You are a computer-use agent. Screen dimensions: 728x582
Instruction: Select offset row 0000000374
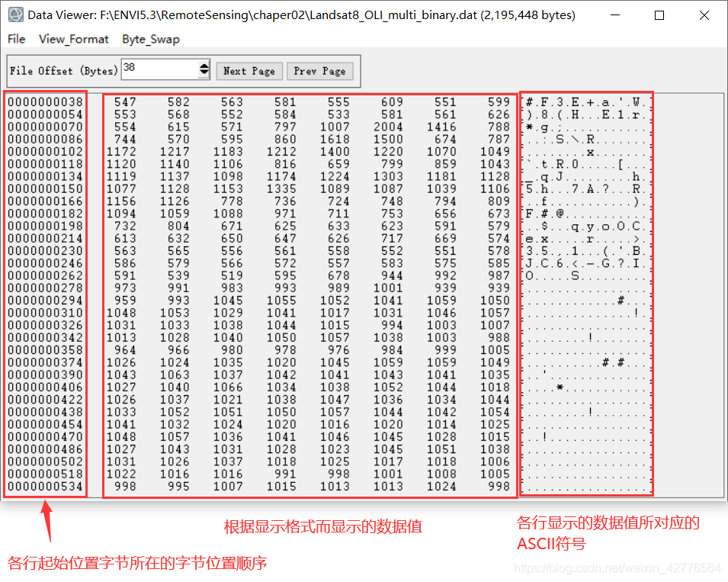coord(45,362)
